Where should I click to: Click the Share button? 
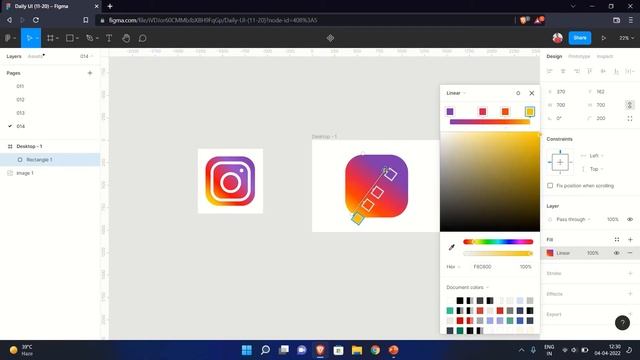pyautogui.click(x=580, y=38)
